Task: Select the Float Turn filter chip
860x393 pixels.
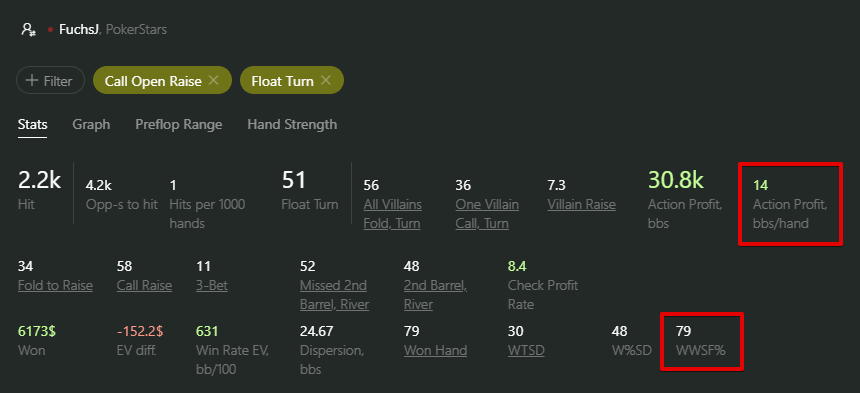Action: pos(282,81)
